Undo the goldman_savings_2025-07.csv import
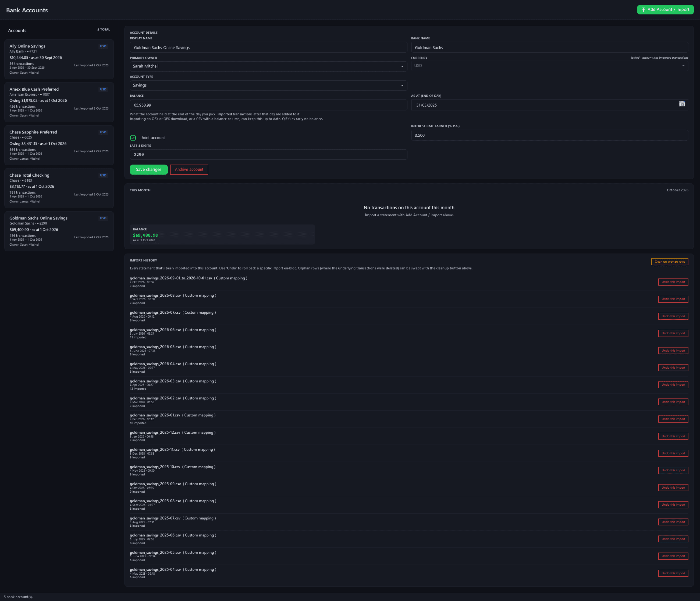Image resolution: width=700 pixels, height=601 pixels. 673,522
